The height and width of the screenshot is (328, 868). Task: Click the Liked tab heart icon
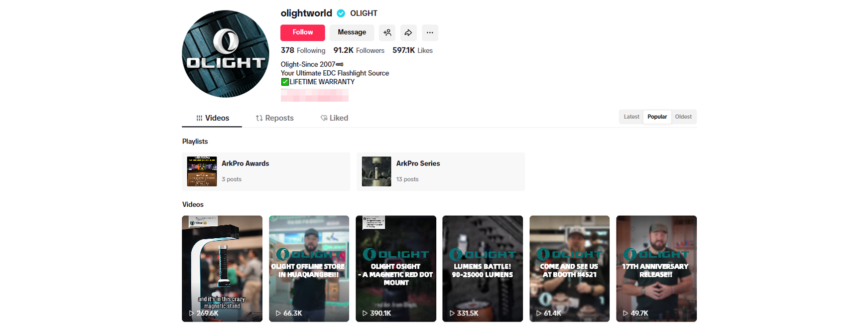click(x=324, y=118)
